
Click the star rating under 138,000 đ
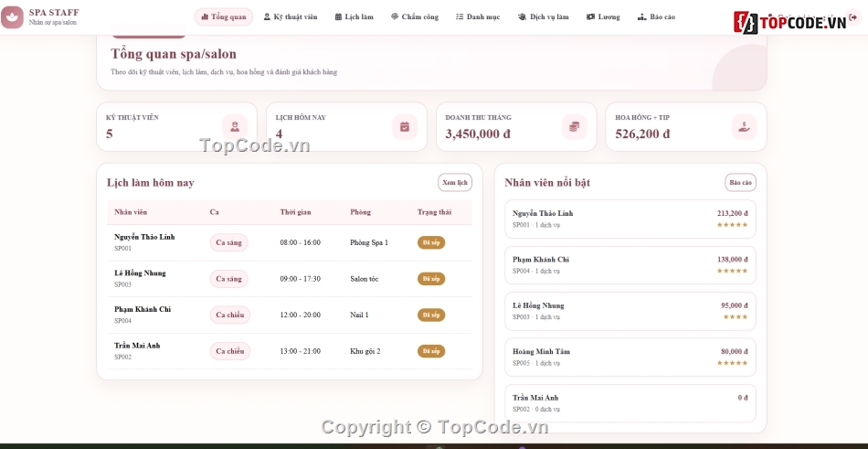pyautogui.click(x=733, y=271)
